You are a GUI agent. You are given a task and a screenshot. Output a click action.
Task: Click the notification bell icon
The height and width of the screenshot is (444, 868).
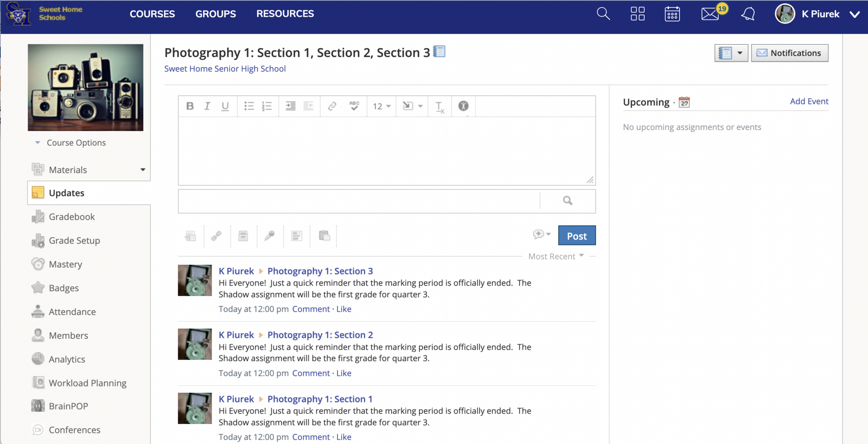pos(748,14)
